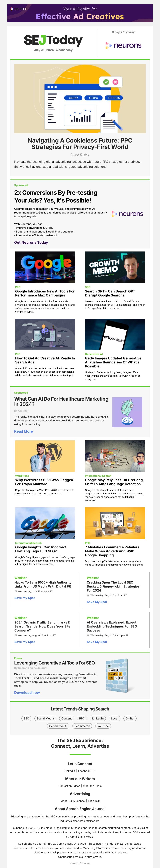The width and height of the screenshot is (160, 868).
Task: Click the Get Neurons Today link
Action: pyautogui.click(x=31, y=242)
